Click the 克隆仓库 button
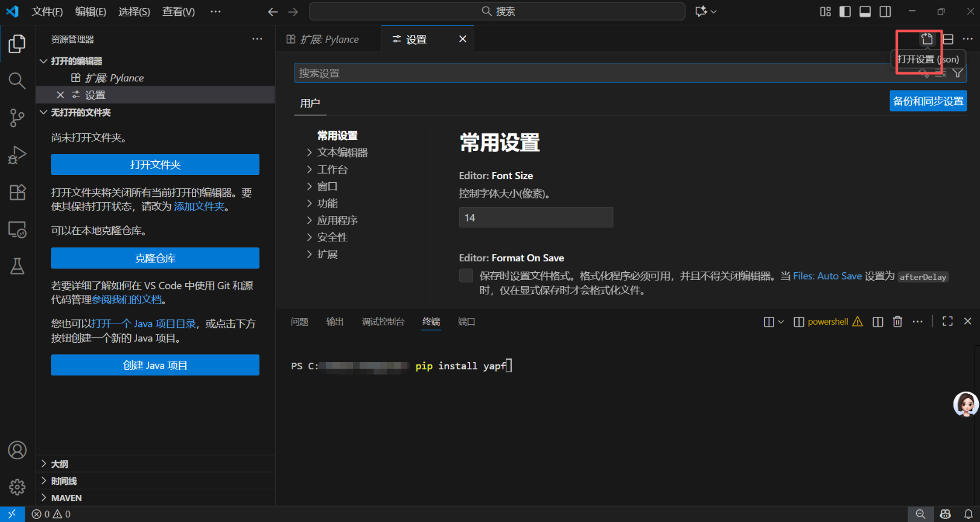This screenshot has width=980, height=522. pyautogui.click(x=155, y=258)
